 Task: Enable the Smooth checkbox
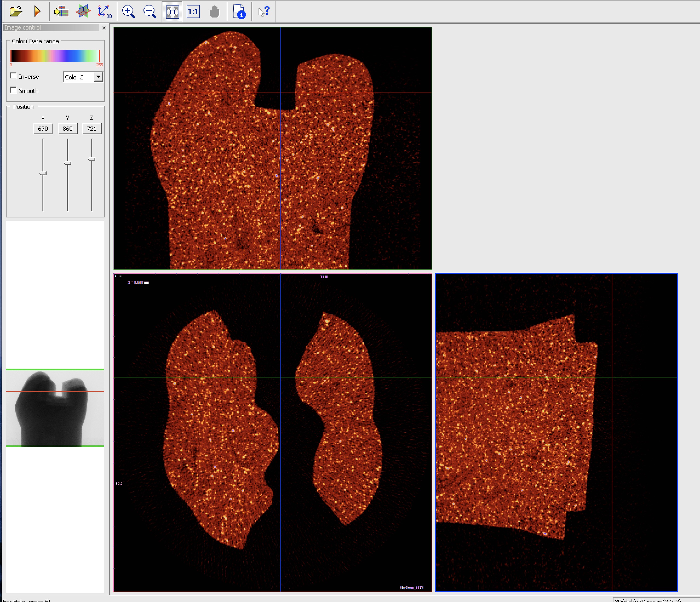(x=13, y=90)
